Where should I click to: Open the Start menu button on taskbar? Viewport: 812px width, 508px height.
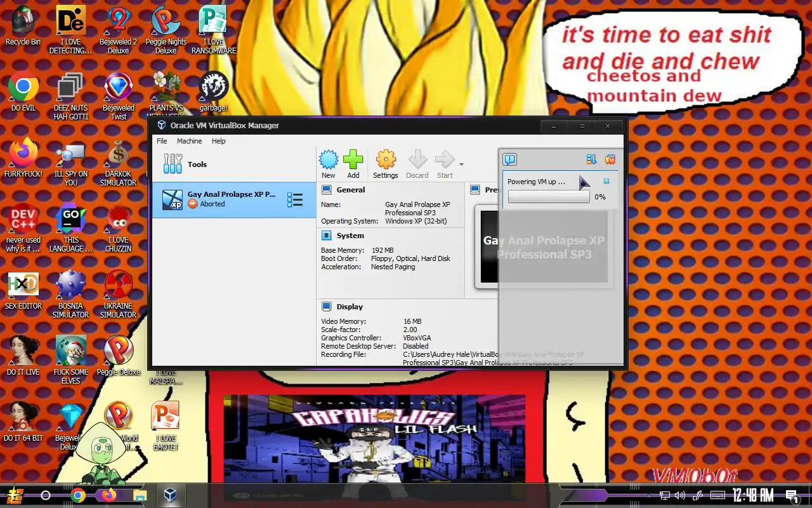click(x=15, y=495)
